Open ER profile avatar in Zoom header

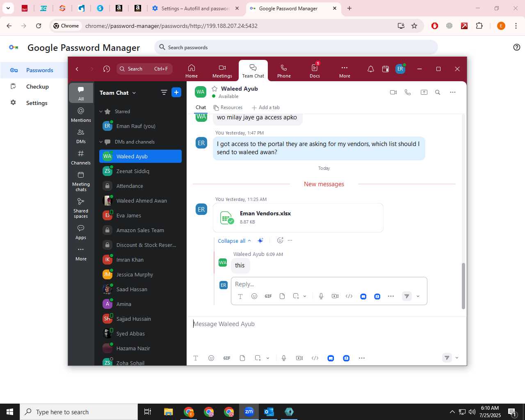click(400, 69)
